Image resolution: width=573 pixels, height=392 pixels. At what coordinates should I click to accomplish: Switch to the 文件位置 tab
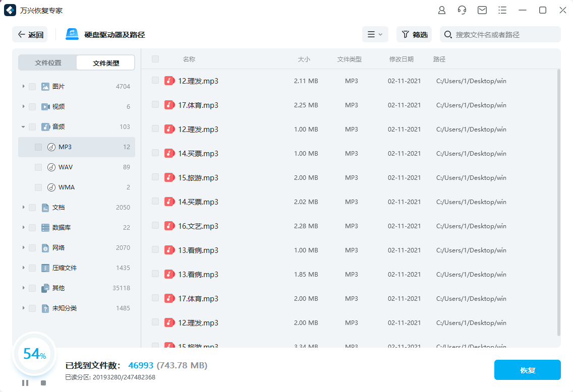(48, 63)
